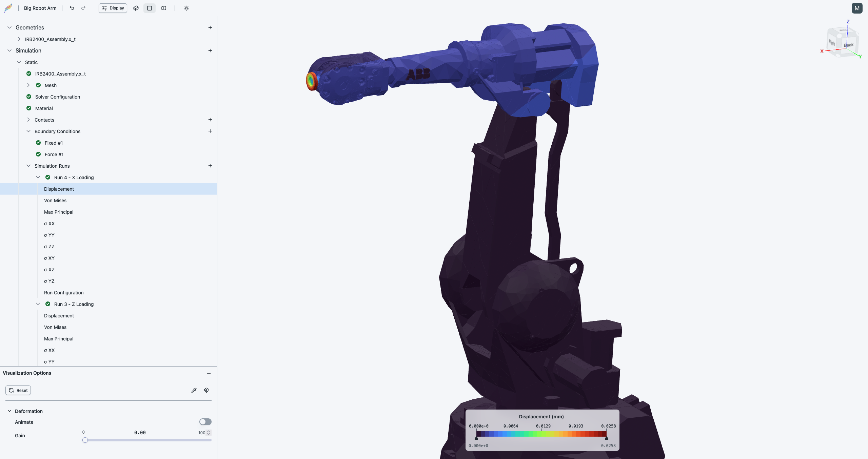Click the checkmark next to Force #1
Screen dimensions: 868x459
click(38, 154)
